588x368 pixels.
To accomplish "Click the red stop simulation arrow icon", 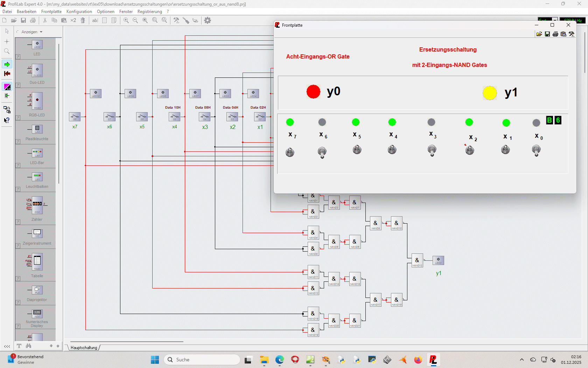I will click(x=7, y=74).
